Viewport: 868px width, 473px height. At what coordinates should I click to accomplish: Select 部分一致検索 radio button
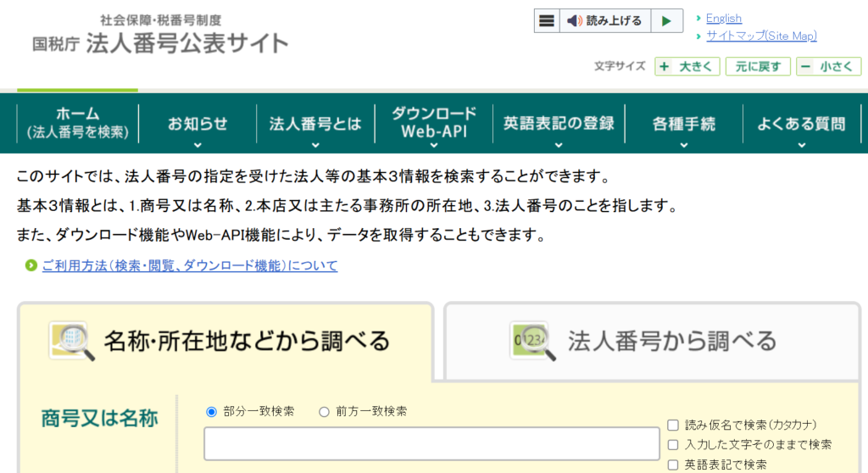click(x=211, y=411)
